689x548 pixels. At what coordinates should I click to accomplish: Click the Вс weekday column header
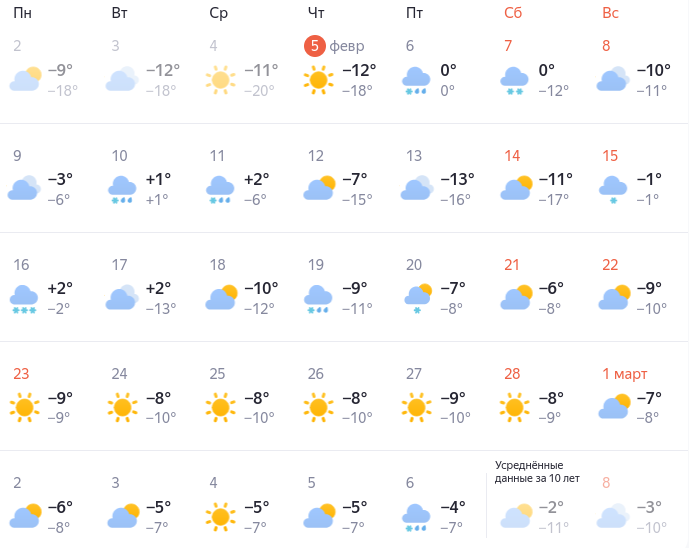[x=610, y=13]
